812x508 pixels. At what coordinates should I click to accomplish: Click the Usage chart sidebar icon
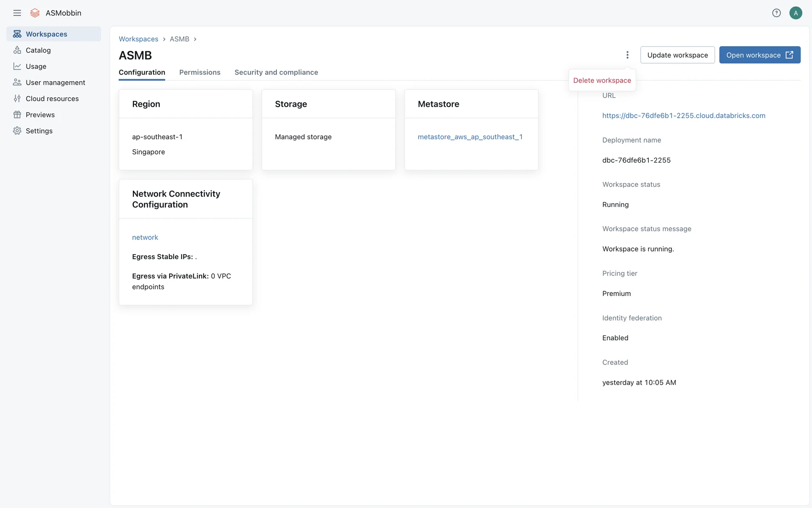(17, 66)
